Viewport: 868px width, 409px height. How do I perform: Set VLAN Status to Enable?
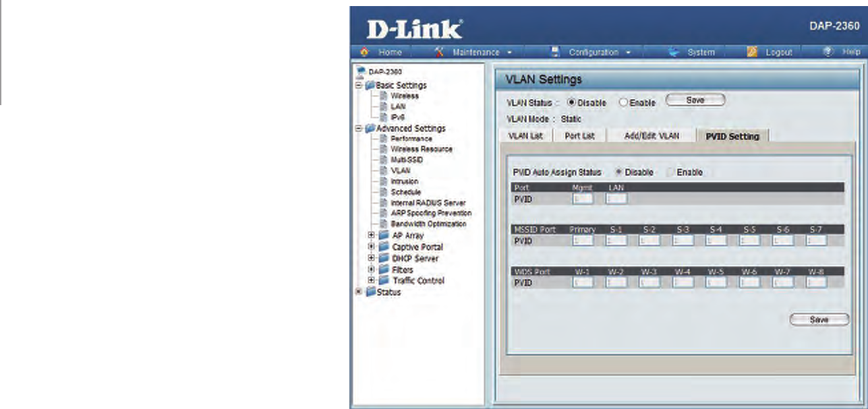tap(623, 102)
